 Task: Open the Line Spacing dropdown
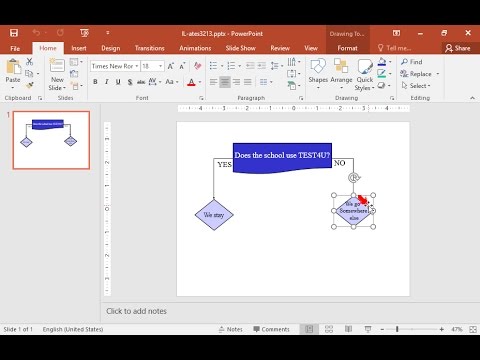tap(277, 66)
